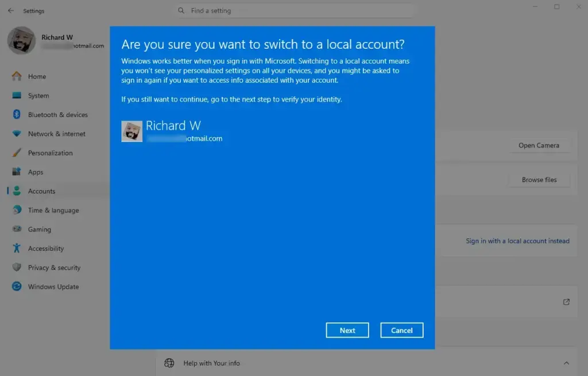Click the Settings title text
The image size is (588, 376).
[x=34, y=11]
